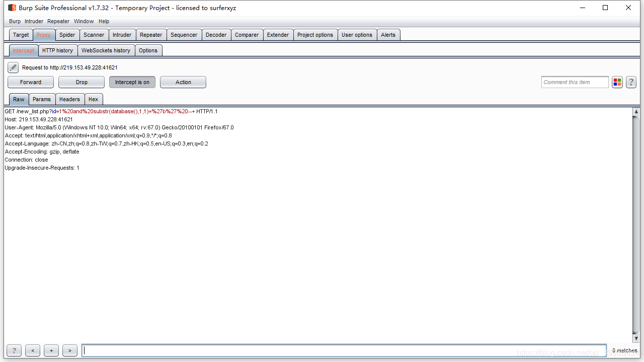Click the Burp Suite logo icon
Screen dimensions: 644x362
point(12,8)
